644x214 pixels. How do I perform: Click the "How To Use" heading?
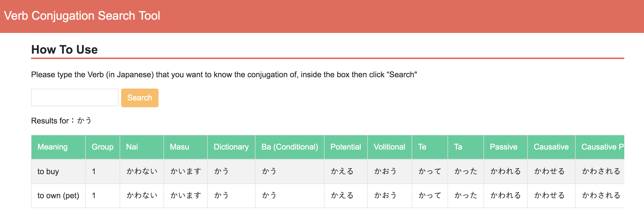click(x=64, y=49)
